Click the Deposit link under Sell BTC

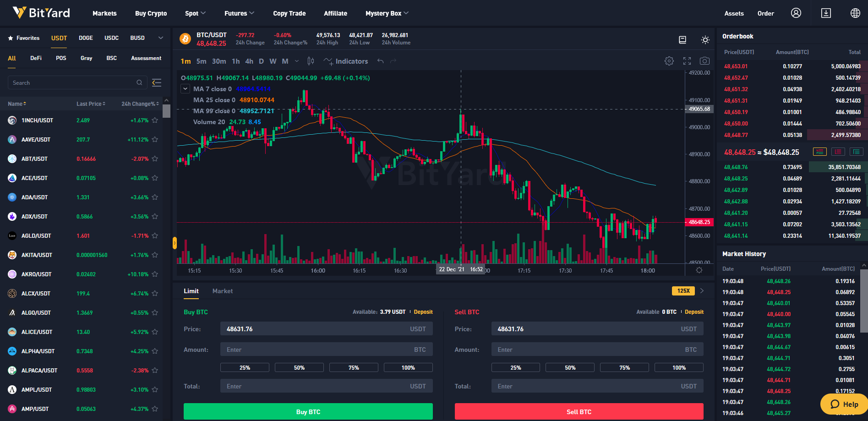click(x=694, y=312)
